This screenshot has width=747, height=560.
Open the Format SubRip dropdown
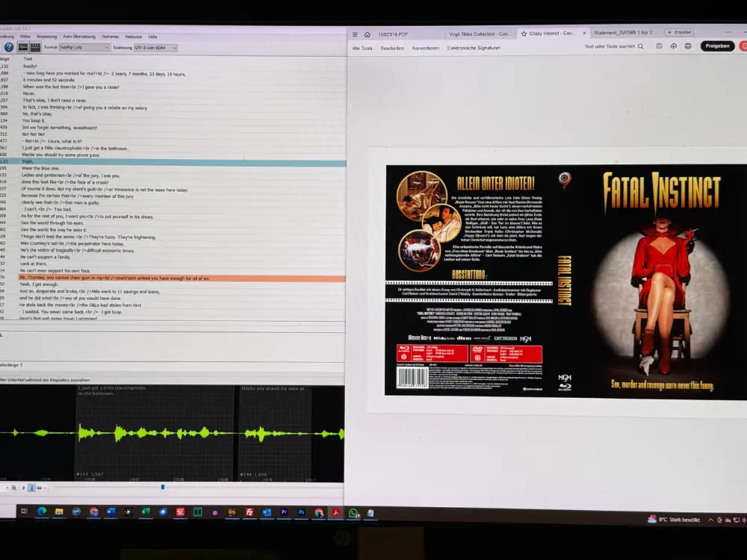tap(84, 48)
